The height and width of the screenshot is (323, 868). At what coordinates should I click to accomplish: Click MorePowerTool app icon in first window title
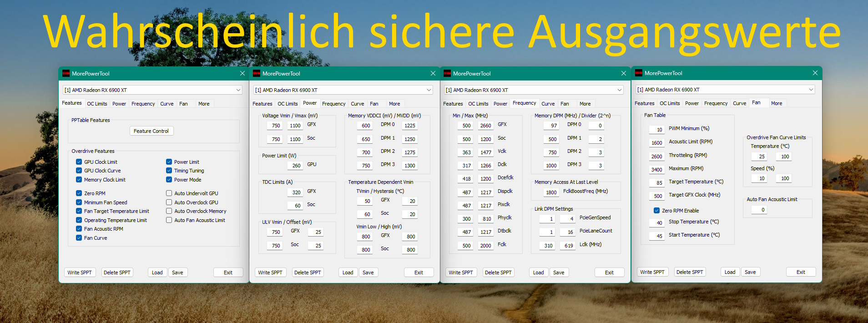(x=66, y=73)
